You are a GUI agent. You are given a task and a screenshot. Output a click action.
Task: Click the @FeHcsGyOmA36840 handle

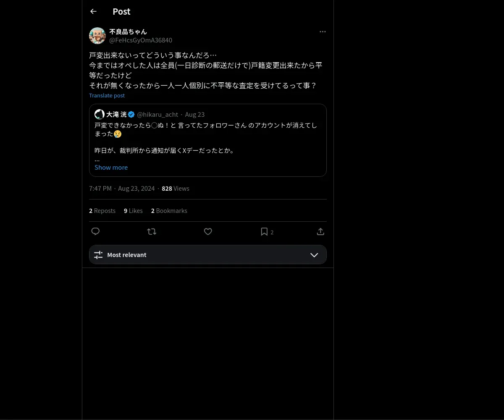141,40
